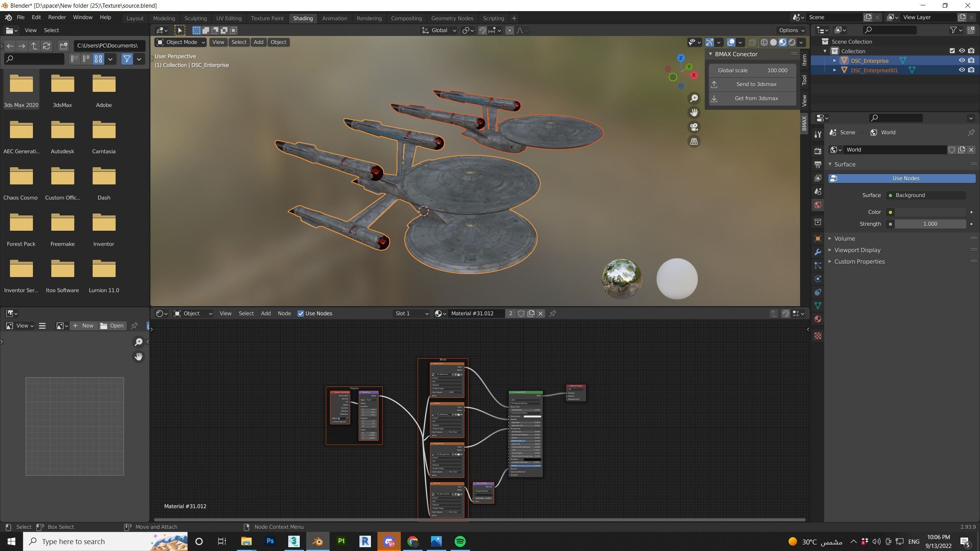Click the viewport zoom magnifier icon
The height and width of the screenshot is (551, 980).
pos(694,98)
